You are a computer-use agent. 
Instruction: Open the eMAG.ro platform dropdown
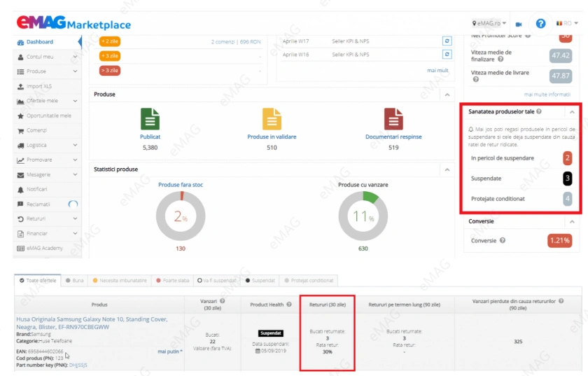[489, 24]
